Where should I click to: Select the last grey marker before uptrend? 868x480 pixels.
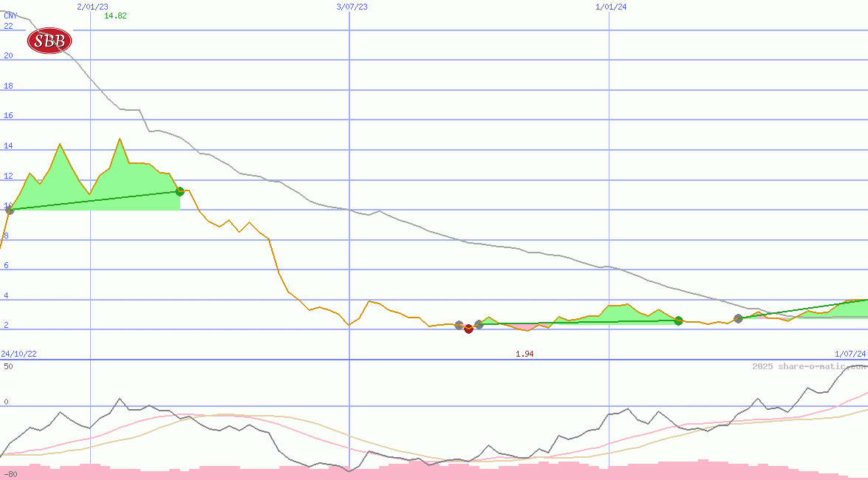click(738, 318)
